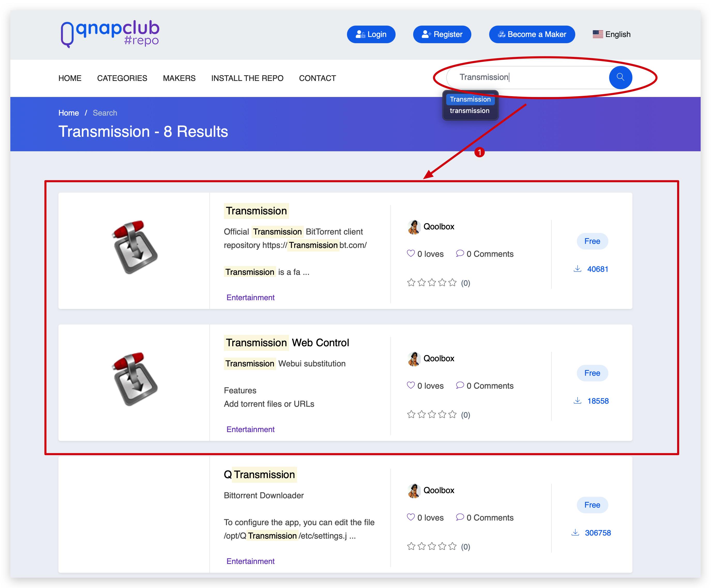The image size is (711, 588).
Task: Select lowercase 'transmission' autocomplete suggestion
Action: tap(469, 111)
